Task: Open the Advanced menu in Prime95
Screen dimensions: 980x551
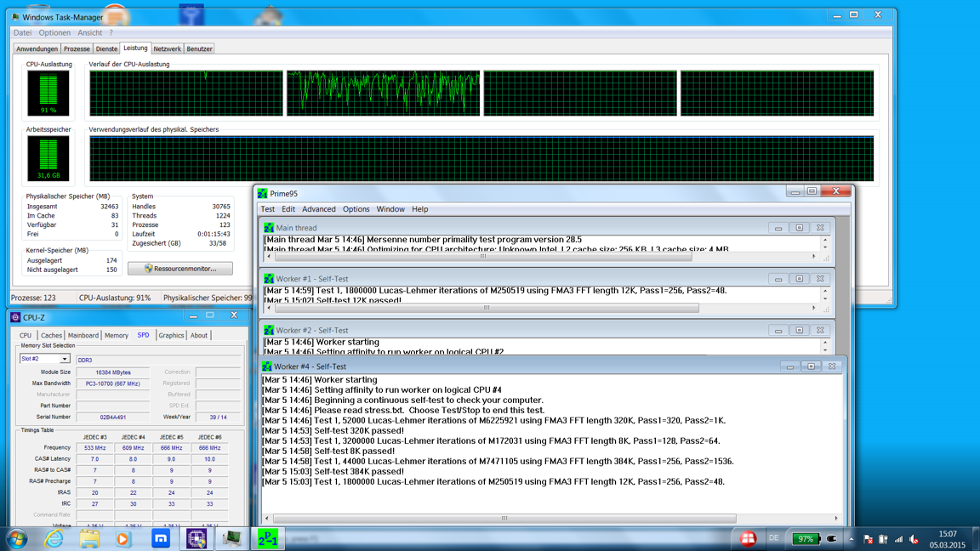Action: click(x=318, y=209)
